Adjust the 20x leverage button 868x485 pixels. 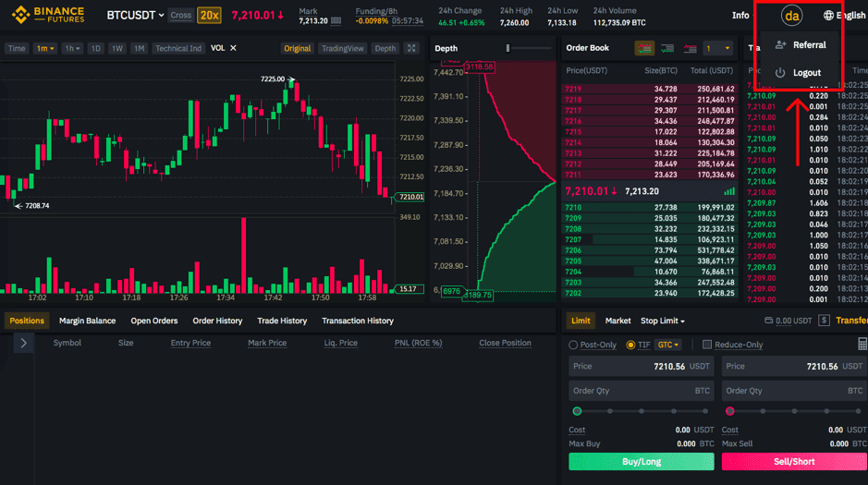209,15
